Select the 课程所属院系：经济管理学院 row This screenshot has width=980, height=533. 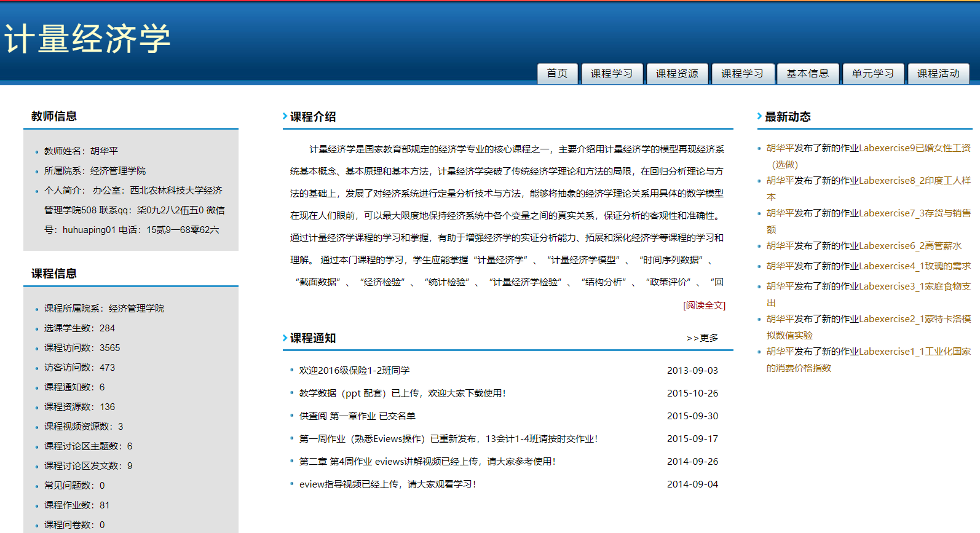click(104, 309)
